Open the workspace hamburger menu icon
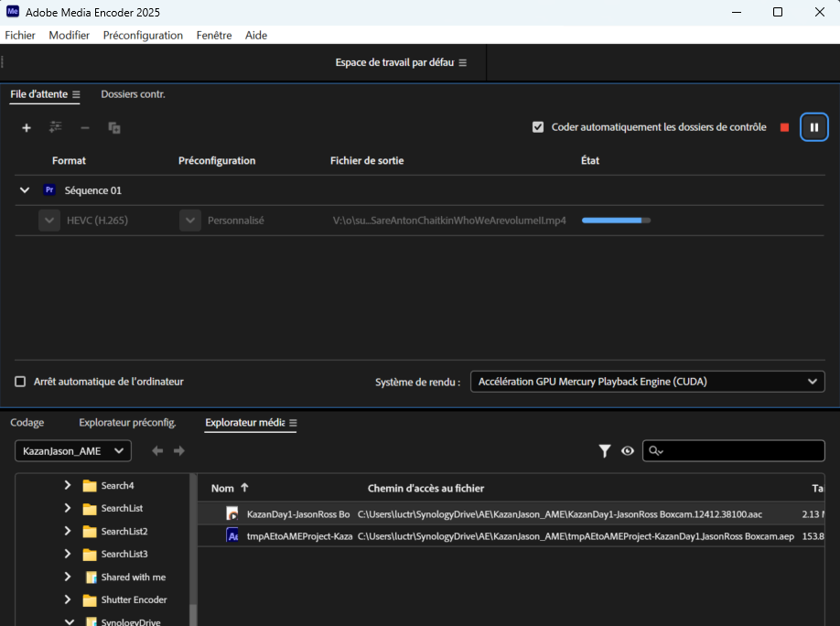The height and width of the screenshot is (626, 840). pos(463,63)
